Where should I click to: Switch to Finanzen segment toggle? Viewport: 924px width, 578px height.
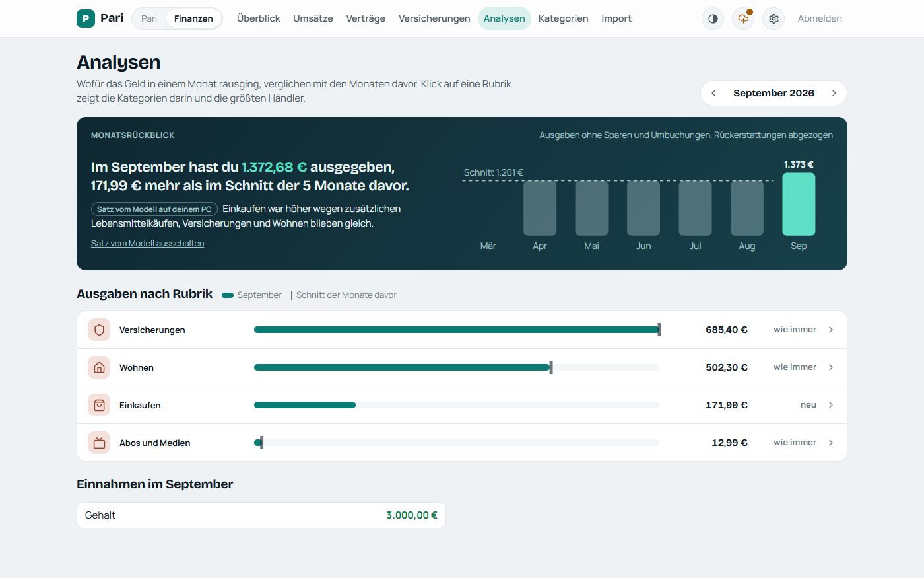[193, 18]
